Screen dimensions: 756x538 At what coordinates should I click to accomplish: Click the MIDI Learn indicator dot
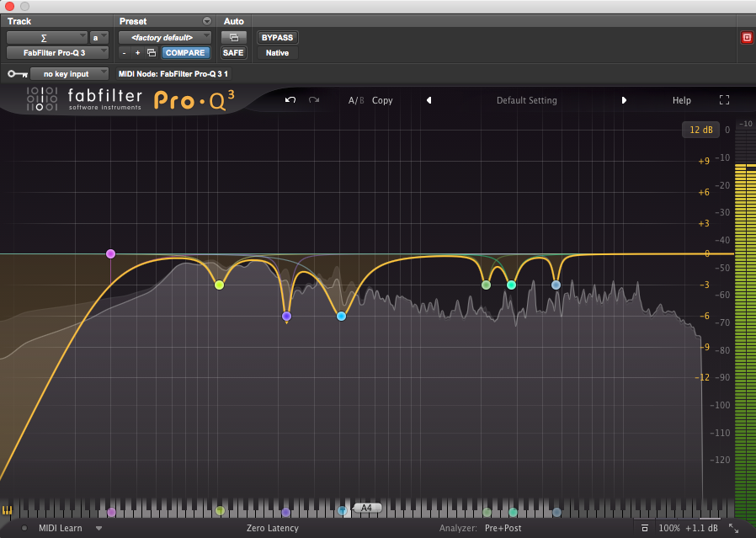click(x=24, y=529)
